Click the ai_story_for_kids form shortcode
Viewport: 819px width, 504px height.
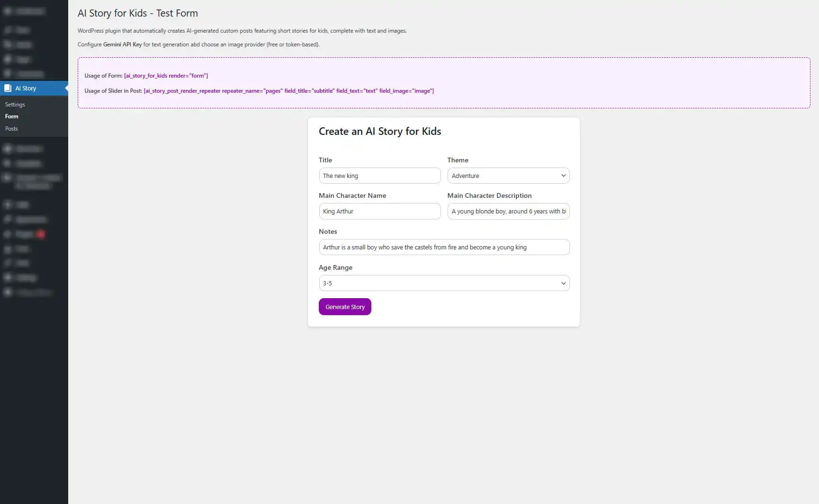[166, 76]
